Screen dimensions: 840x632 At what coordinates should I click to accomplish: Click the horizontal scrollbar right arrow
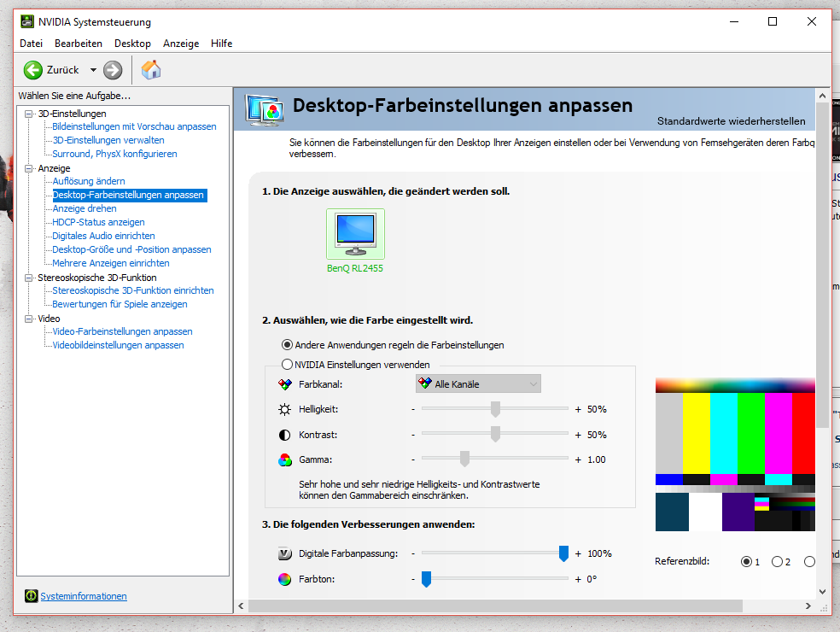[x=808, y=606]
